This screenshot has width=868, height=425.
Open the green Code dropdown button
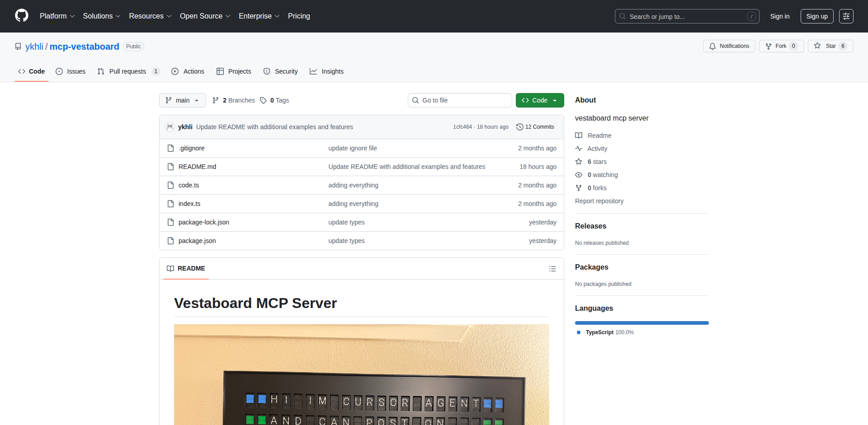pyautogui.click(x=540, y=100)
